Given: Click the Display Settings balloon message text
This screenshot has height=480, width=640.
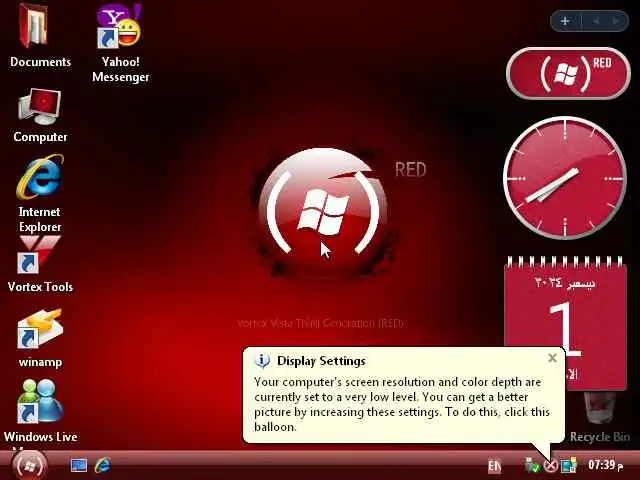Looking at the screenshot, I should [402, 404].
